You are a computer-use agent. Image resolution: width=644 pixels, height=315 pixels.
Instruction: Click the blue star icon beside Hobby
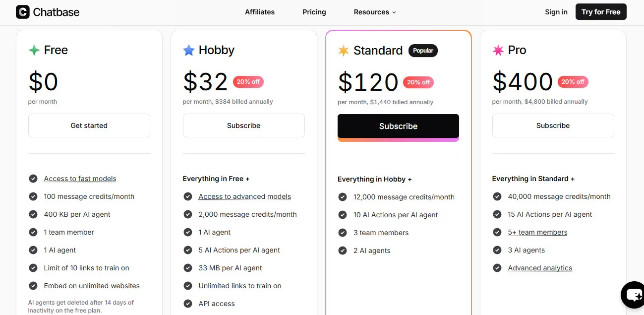(x=188, y=49)
